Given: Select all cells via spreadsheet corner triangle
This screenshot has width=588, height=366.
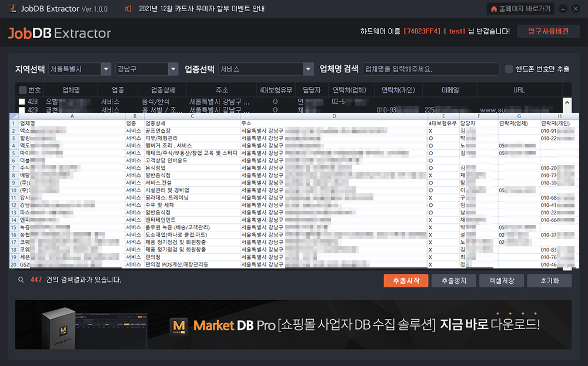Looking at the screenshot, I should pyautogui.click(x=14, y=116).
